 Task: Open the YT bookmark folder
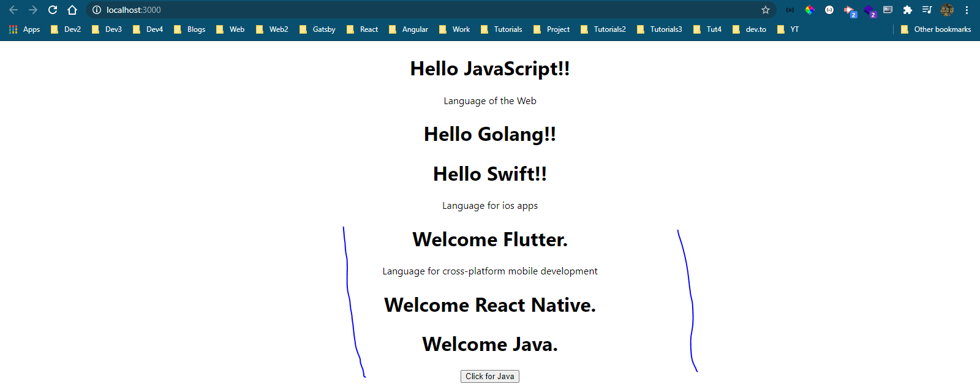788,29
